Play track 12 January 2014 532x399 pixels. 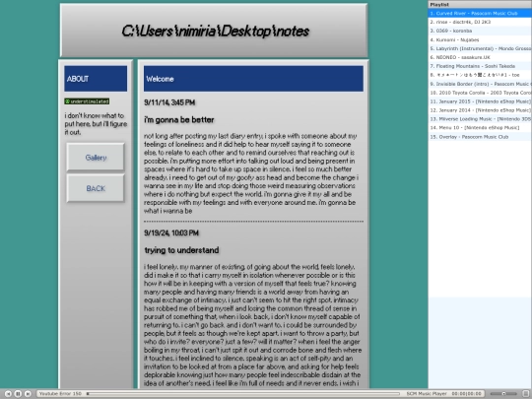tap(480, 110)
